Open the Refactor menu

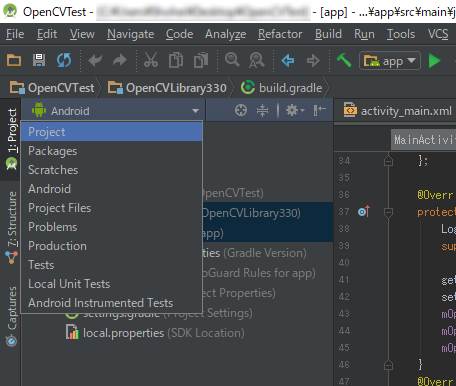tap(280, 34)
